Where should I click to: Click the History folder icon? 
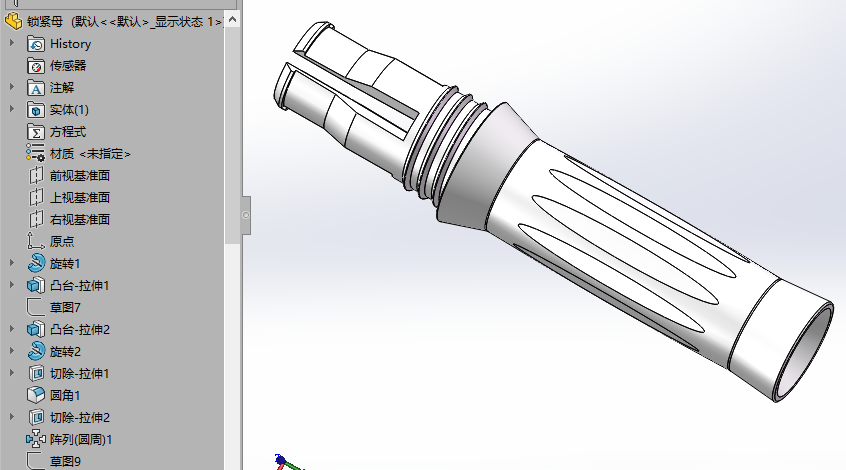(x=36, y=44)
